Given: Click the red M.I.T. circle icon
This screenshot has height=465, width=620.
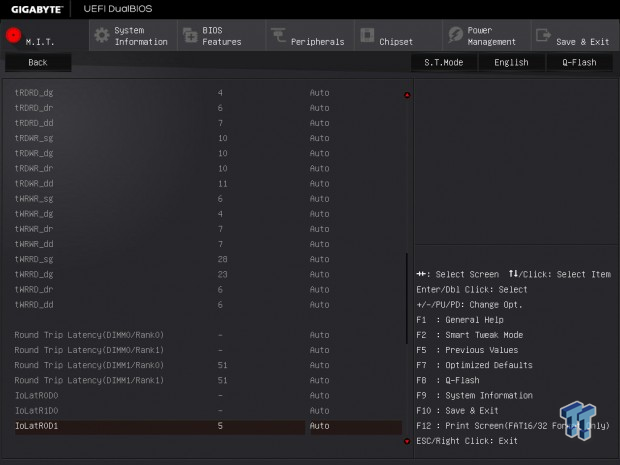Looking at the screenshot, I should click(x=13, y=35).
